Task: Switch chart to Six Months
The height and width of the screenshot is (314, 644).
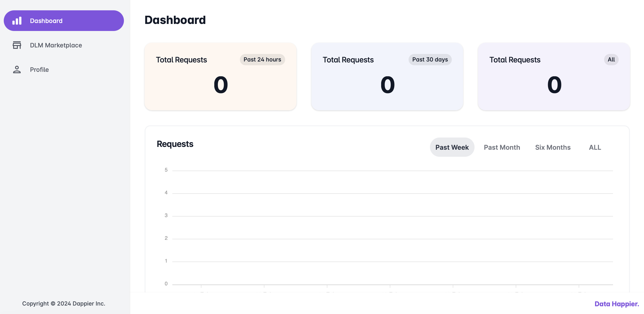Action: (x=552, y=147)
